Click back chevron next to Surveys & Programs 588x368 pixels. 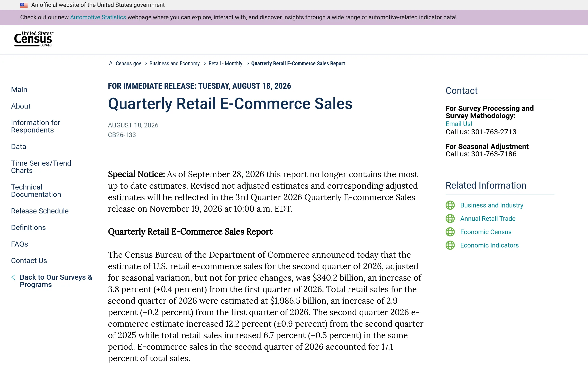coord(14,277)
